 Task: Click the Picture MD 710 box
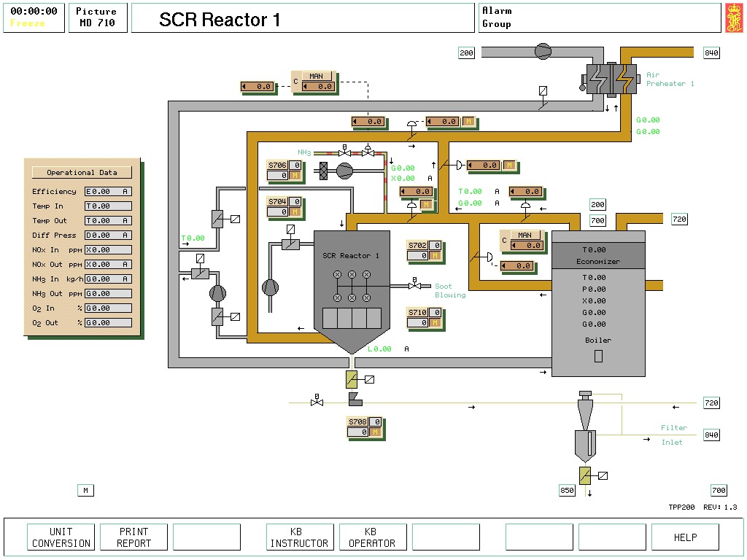tap(98, 17)
